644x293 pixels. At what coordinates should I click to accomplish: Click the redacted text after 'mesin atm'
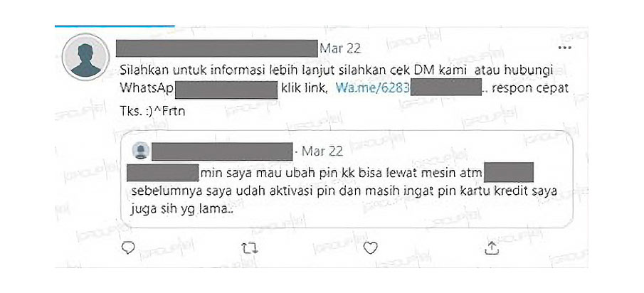pyautogui.click(x=509, y=172)
